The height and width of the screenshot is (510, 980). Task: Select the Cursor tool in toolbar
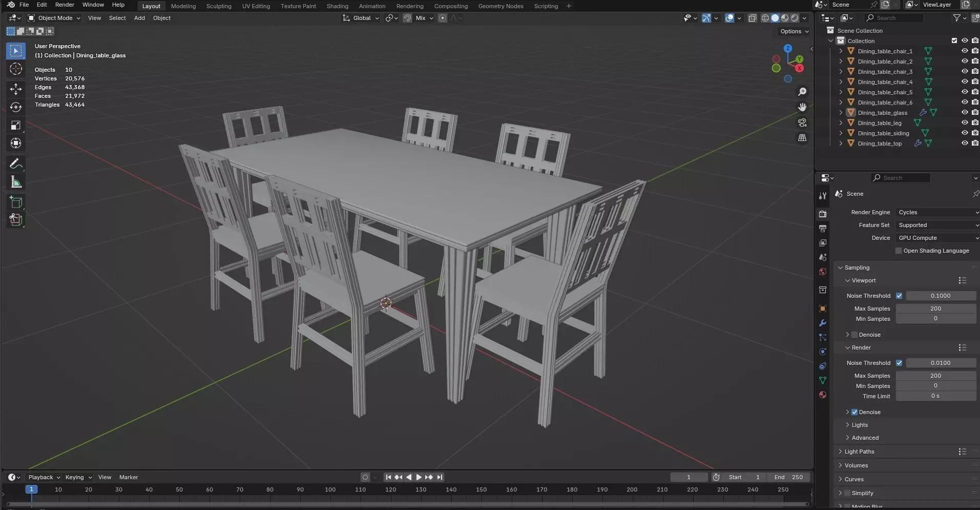click(16, 69)
